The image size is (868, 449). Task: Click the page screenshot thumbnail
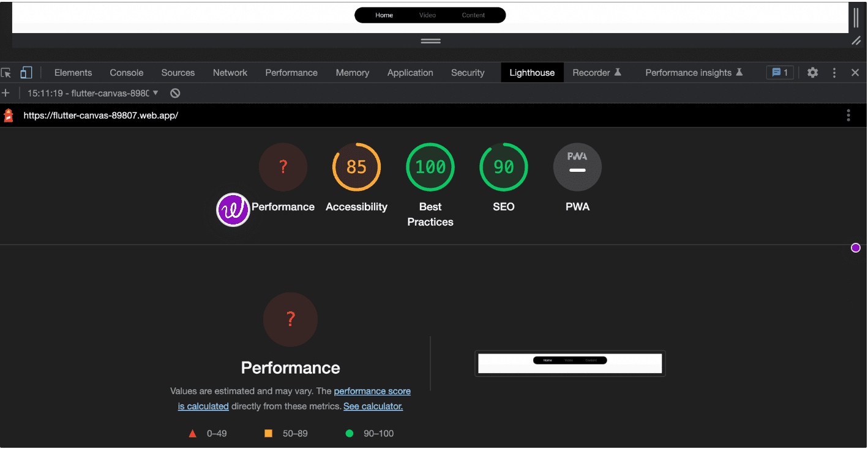coord(569,363)
